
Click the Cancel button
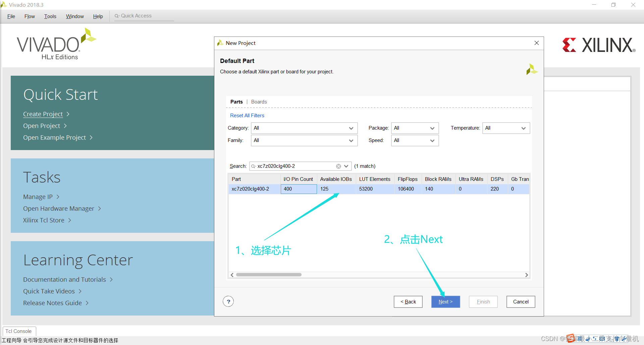pos(521,302)
